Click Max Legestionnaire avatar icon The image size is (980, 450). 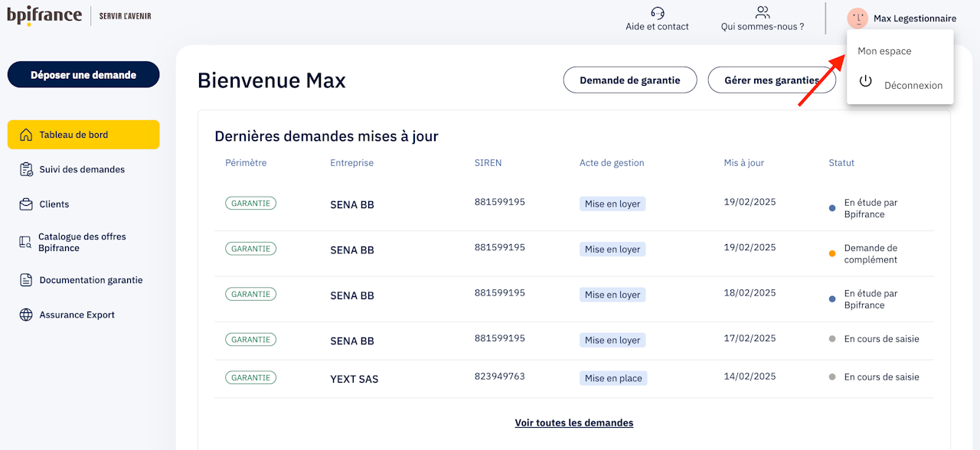(857, 18)
